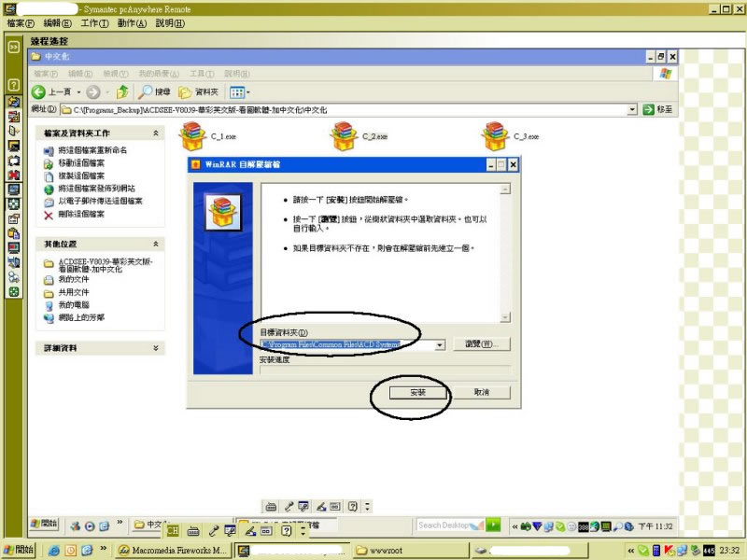Click the Back arrow icon in Explorer

coord(39,91)
